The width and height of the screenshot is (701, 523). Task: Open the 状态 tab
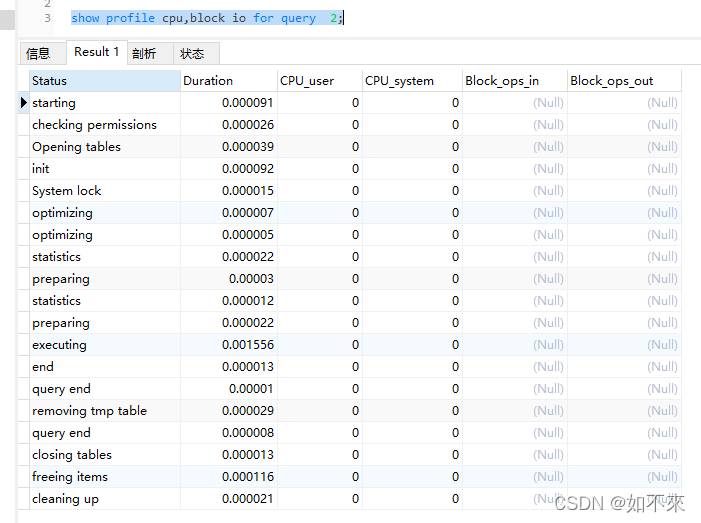[x=196, y=53]
